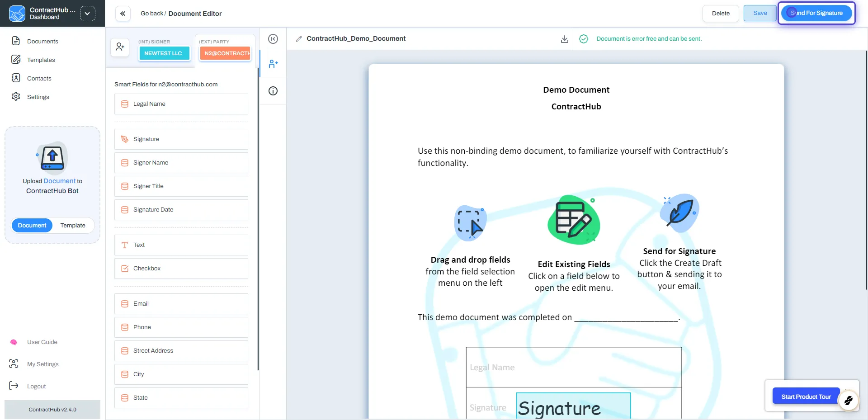Start the Product Tour
868x420 pixels.
tap(806, 396)
